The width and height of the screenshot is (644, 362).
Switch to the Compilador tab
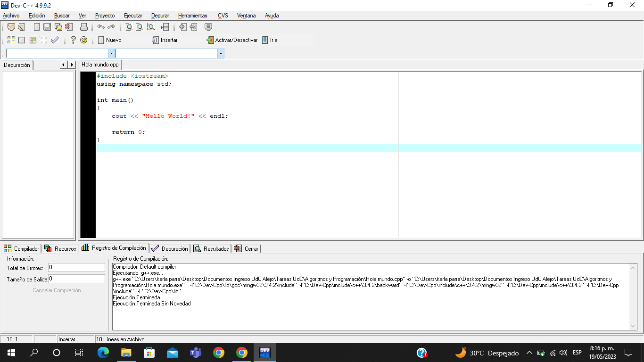pos(21,248)
